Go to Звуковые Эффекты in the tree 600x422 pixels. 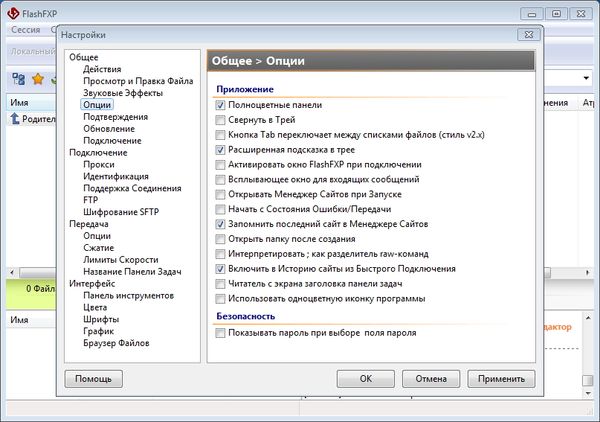tap(121, 93)
